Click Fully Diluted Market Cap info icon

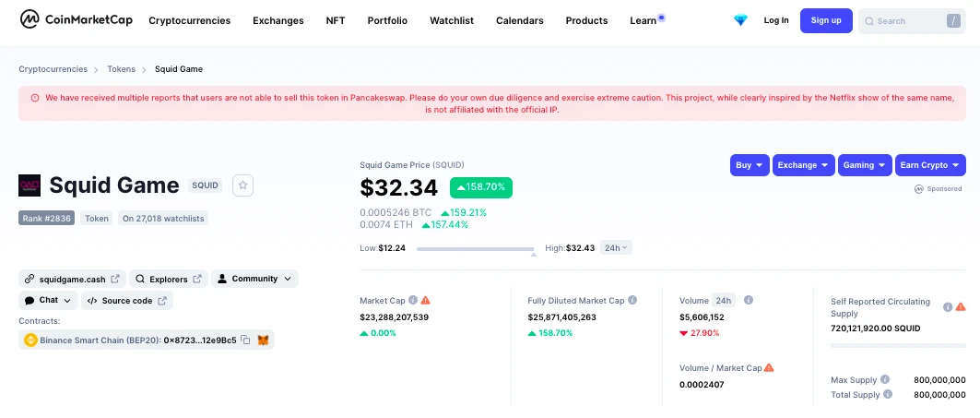tap(632, 301)
